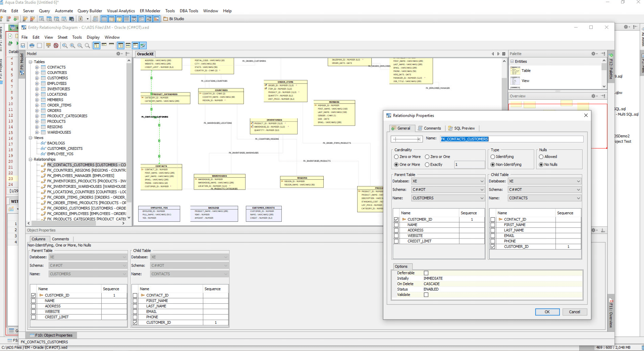This screenshot has width=644, height=351.
Task: Zoom in on the ER diagram
Action: 72,45
